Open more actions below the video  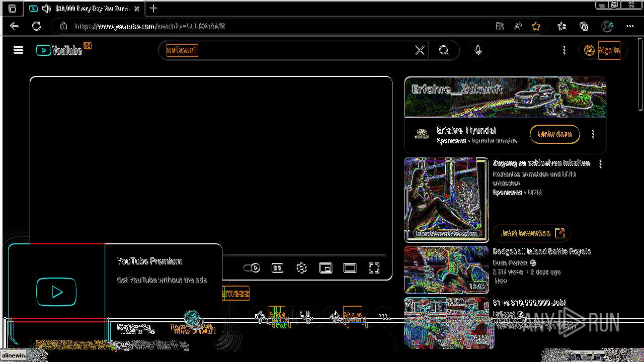point(384,316)
